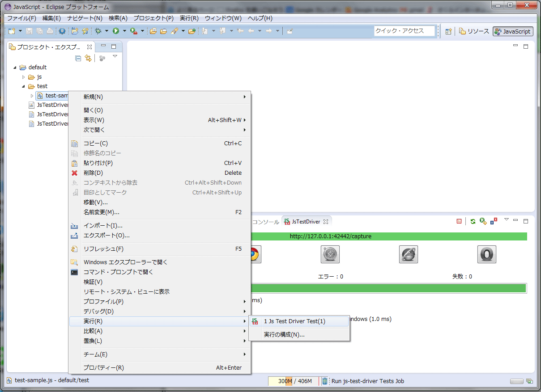Click the forward navigation arrow icon
Image resolution: width=541 pixels, height=392 pixels.
pyautogui.click(x=268, y=31)
